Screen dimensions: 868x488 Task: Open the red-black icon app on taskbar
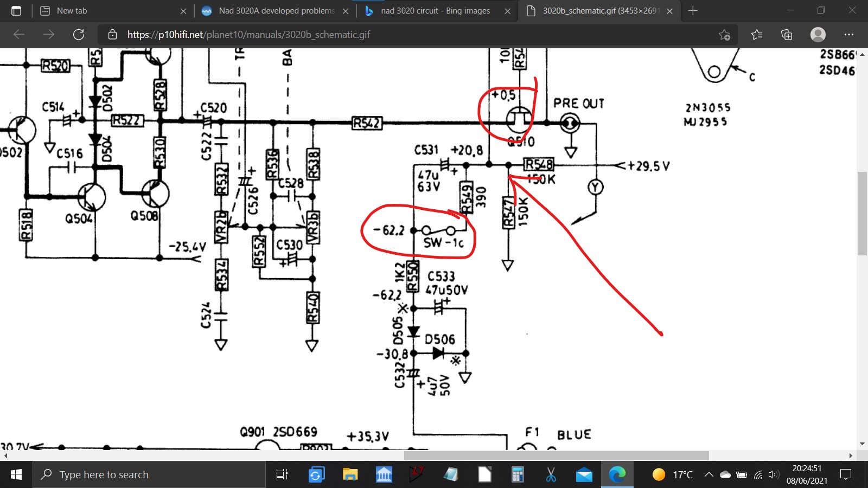pos(417,475)
